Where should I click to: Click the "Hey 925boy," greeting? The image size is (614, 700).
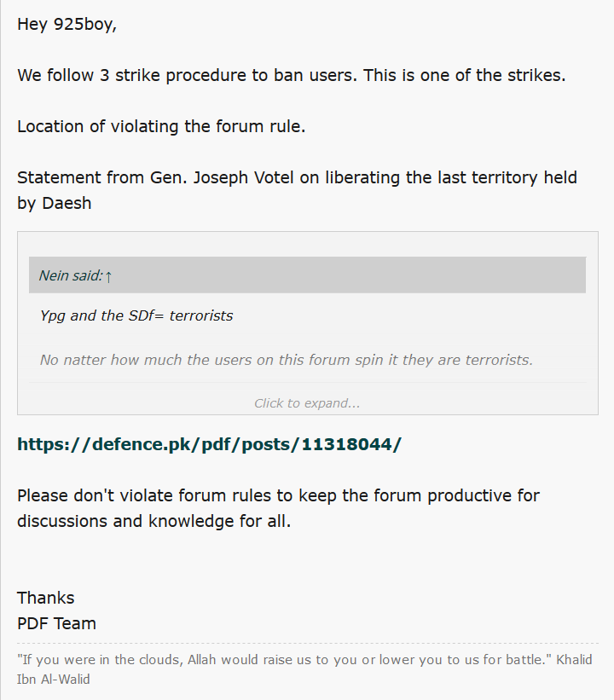67,24
